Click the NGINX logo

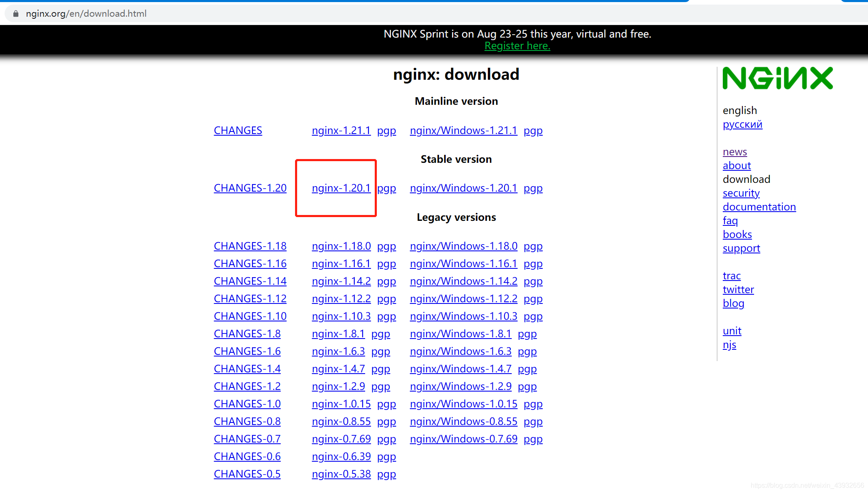click(x=777, y=78)
